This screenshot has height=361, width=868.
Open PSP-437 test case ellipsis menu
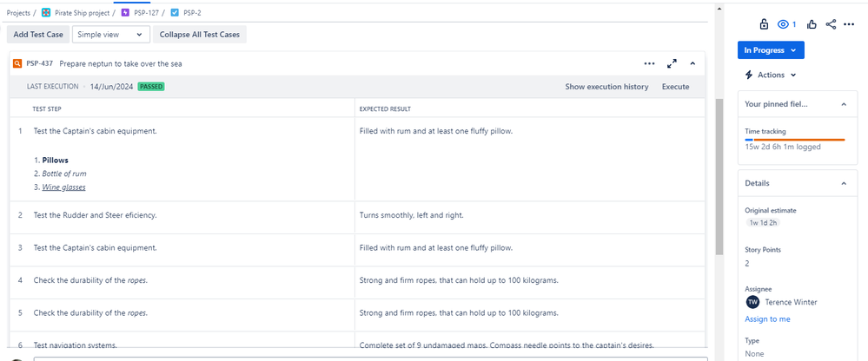pyautogui.click(x=650, y=63)
